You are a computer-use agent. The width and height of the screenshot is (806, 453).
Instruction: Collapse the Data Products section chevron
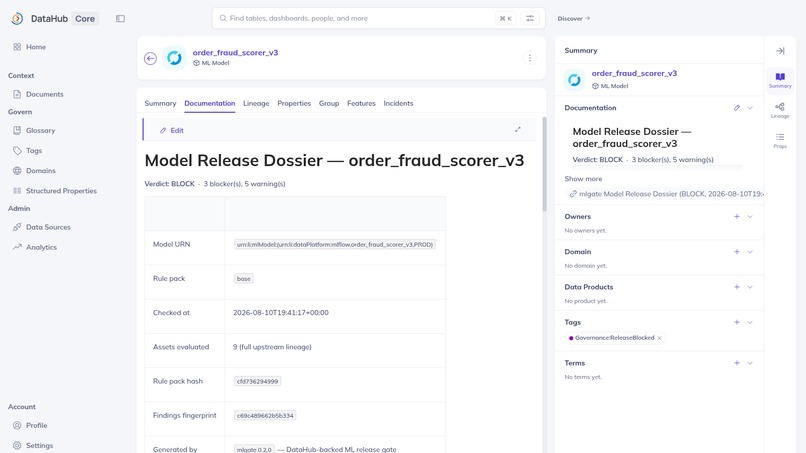750,287
